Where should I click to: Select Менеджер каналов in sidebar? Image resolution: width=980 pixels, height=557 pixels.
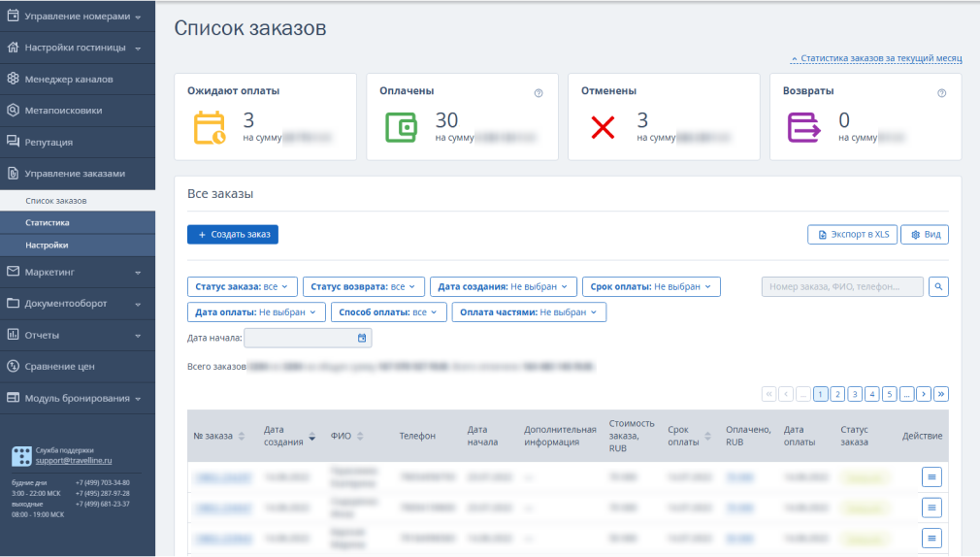coord(78,79)
